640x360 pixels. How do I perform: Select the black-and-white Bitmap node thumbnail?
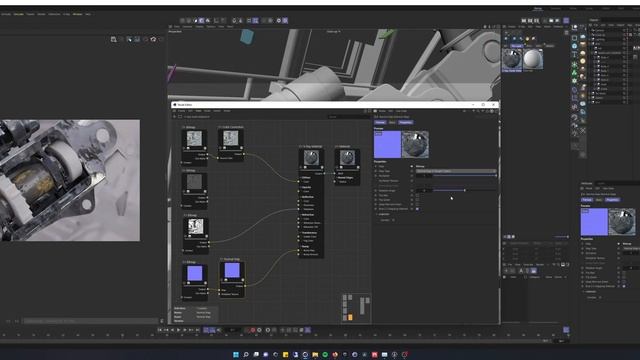pos(196,227)
